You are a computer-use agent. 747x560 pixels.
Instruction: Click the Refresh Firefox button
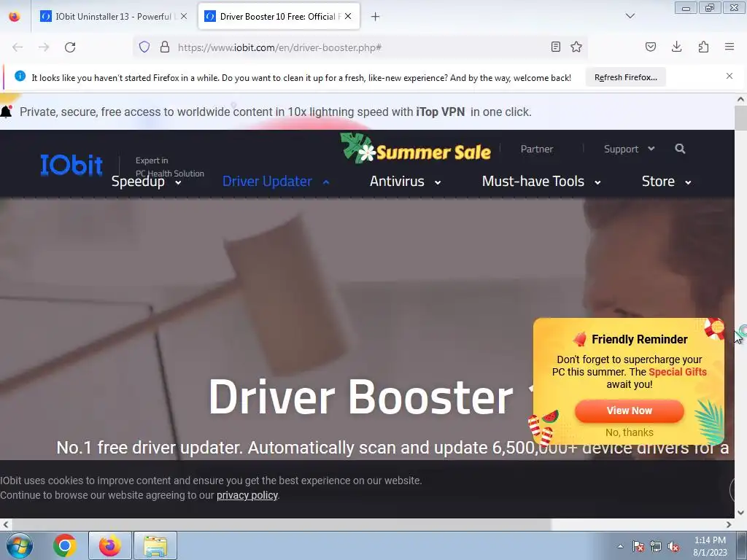[625, 77]
